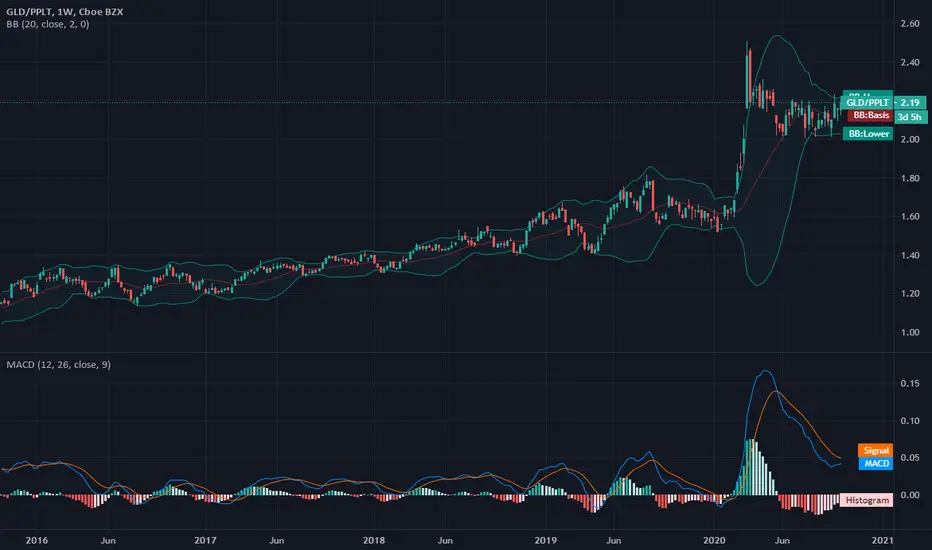
Task: Select the MACD (12, 26, close, 9) indicator legend
Action: 58,364
